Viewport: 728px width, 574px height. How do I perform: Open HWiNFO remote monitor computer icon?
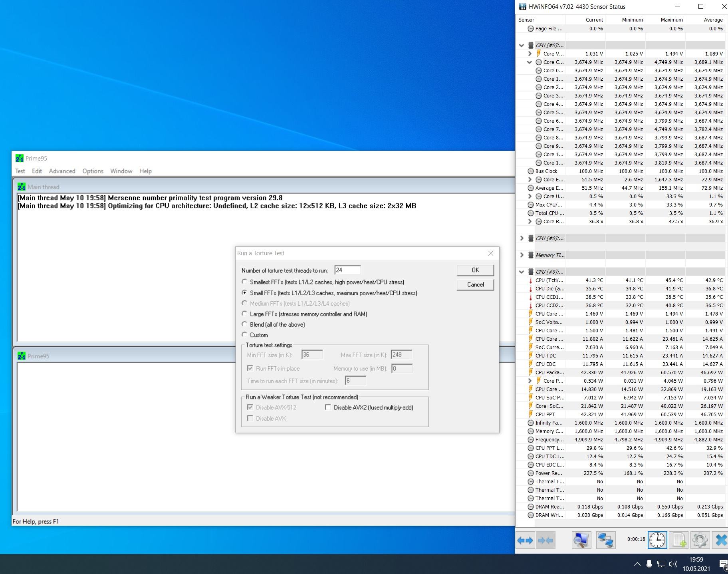tap(581, 540)
